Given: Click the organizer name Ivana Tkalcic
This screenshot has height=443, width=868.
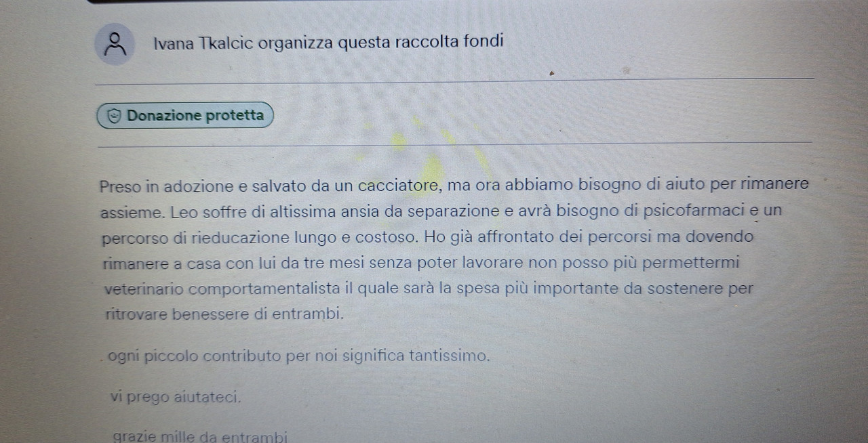Looking at the screenshot, I should 203,43.
